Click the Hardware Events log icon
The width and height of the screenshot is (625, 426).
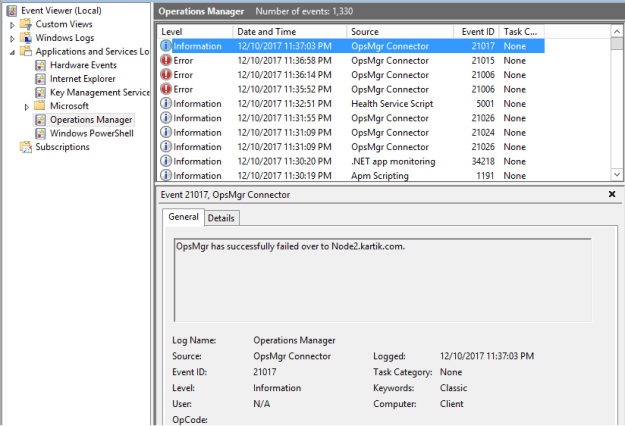click(x=40, y=65)
